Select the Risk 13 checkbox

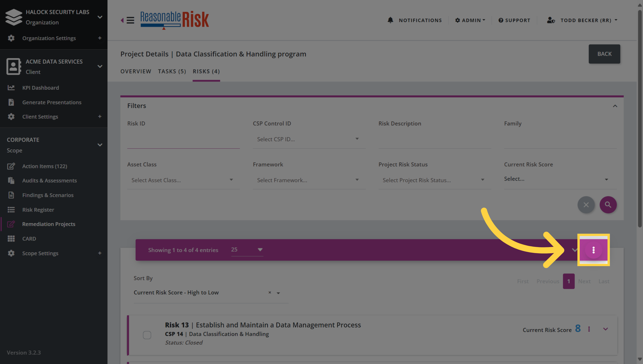[147, 335]
